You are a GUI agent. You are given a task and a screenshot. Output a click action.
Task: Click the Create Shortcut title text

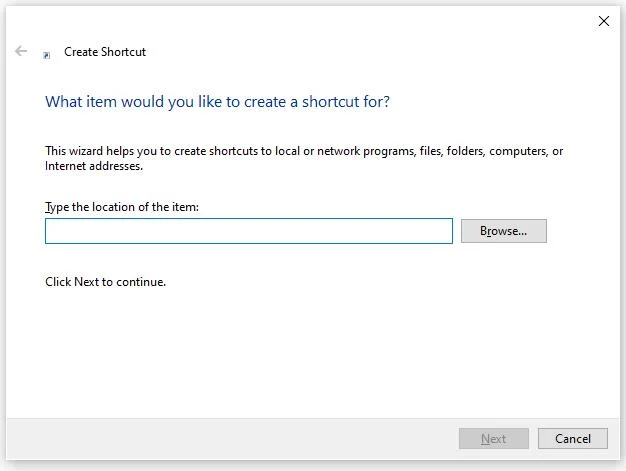click(x=105, y=52)
